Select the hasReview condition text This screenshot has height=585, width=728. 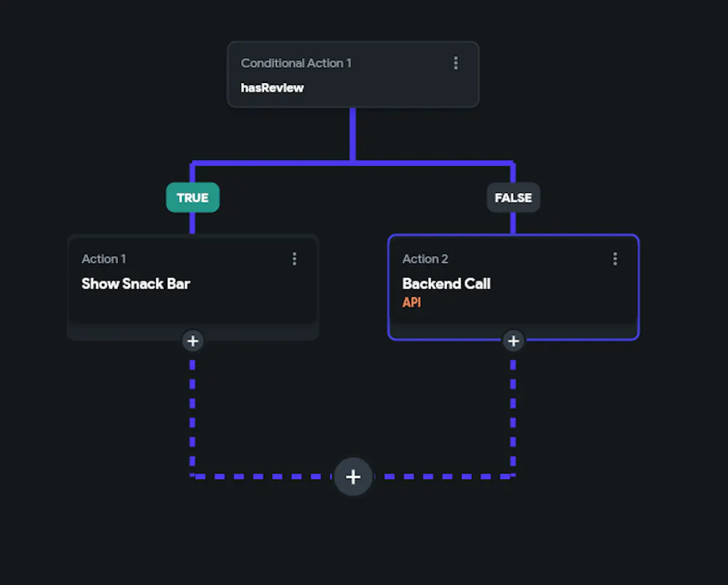pyautogui.click(x=272, y=87)
